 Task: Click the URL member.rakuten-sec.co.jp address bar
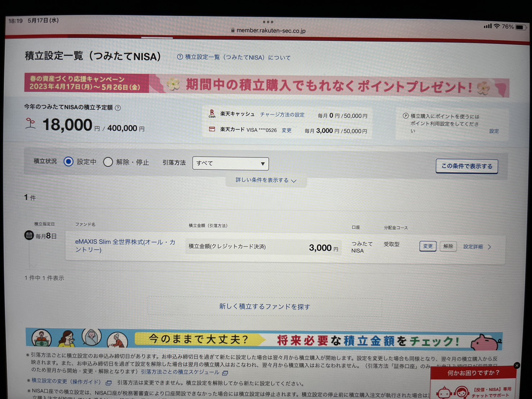(268, 31)
